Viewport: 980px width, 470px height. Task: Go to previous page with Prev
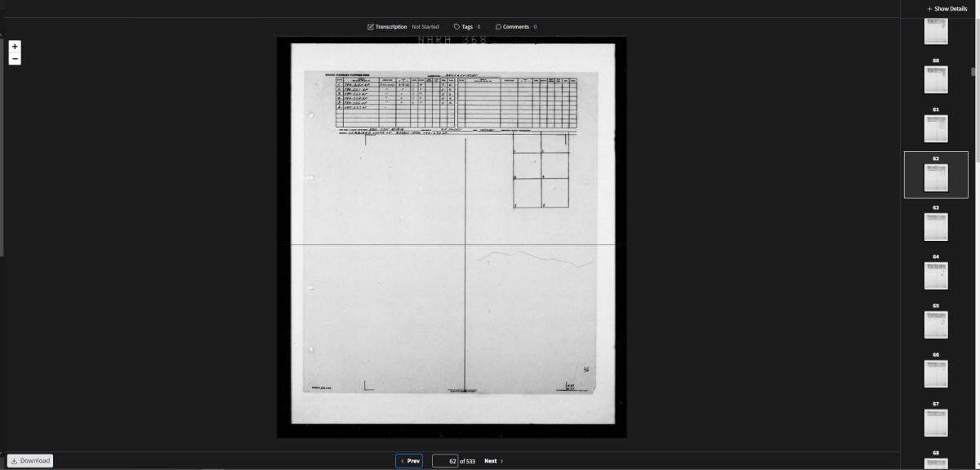click(x=409, y=461)
